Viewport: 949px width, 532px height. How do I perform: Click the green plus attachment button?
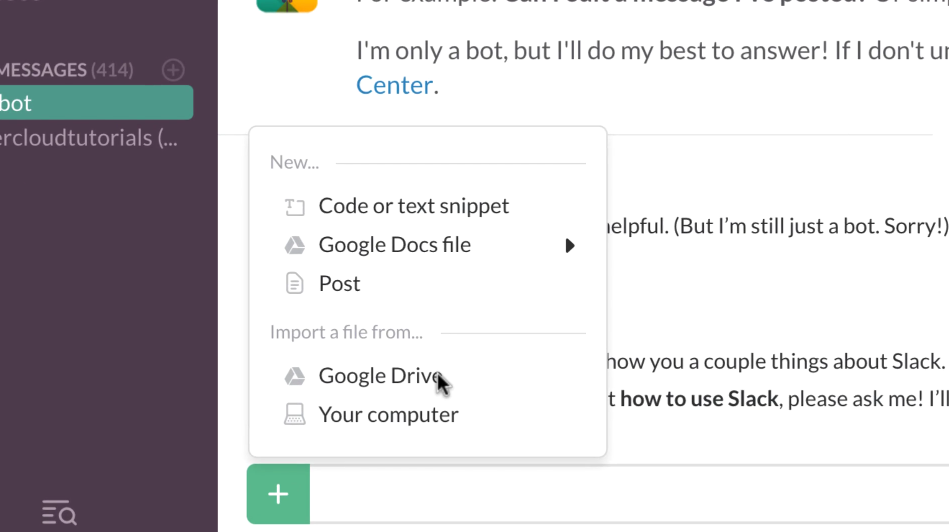(278, 494)
